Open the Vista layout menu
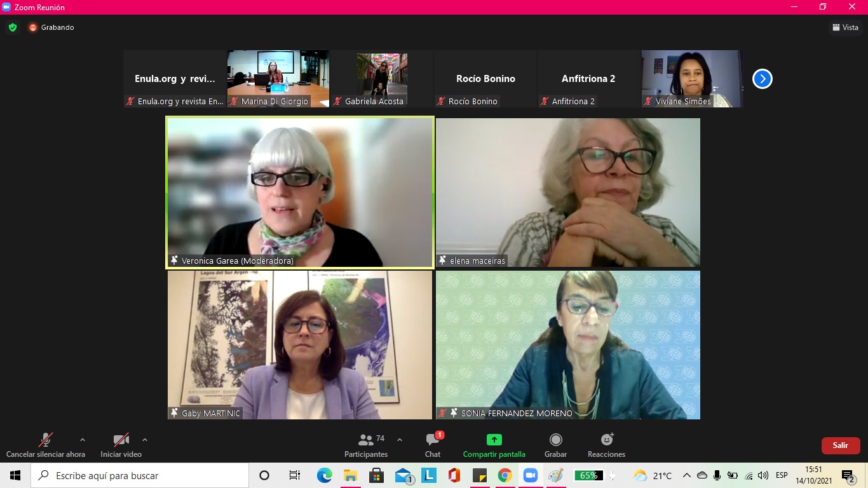Image resolution: width=868 pixels, height=488 pixels. (x=845, y=27)
